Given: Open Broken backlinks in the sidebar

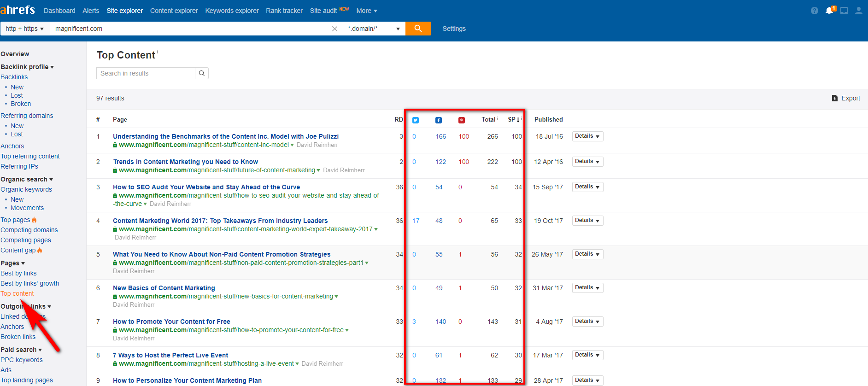Looking at the screenshot, I should pos(21,104).
